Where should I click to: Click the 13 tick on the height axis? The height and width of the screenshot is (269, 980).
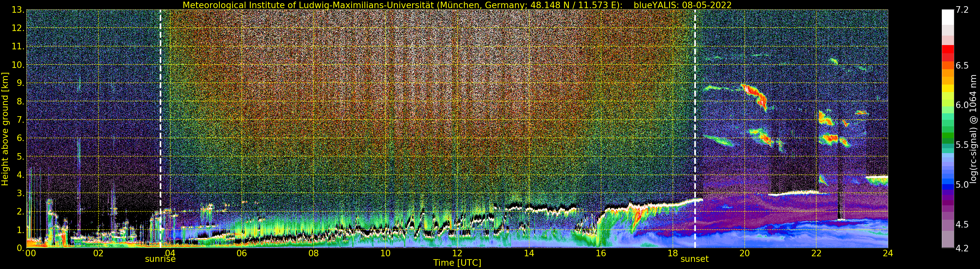[x=17, y=10]
